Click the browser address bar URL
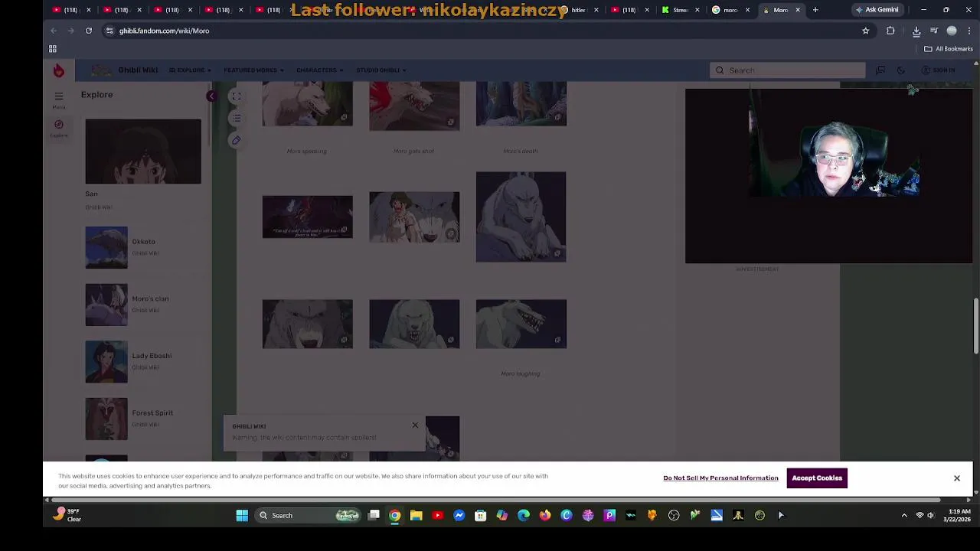Viewport: 980px width, 551px height. [164, 31]
